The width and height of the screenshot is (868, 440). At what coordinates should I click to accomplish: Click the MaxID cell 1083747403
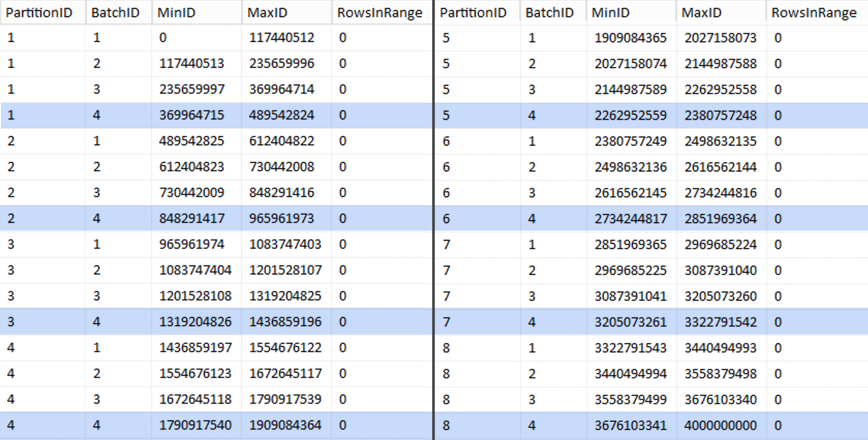pyautogui.click(x=286, y=245)
